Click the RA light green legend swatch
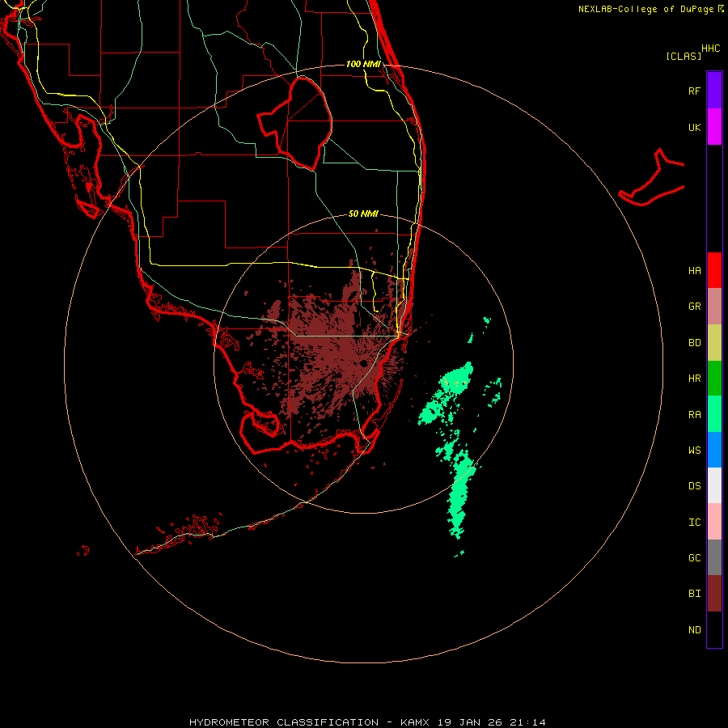 pyautogui.click(x=714, y=414)
